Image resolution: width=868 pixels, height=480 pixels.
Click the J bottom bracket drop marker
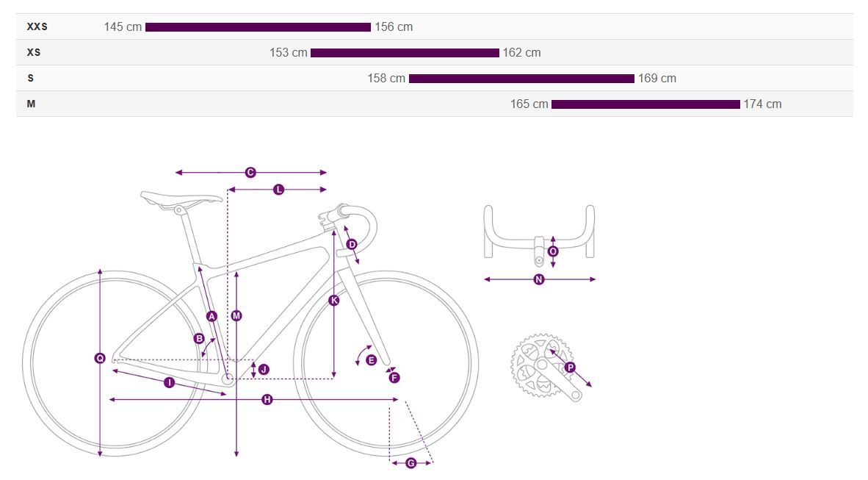[264, 369]
